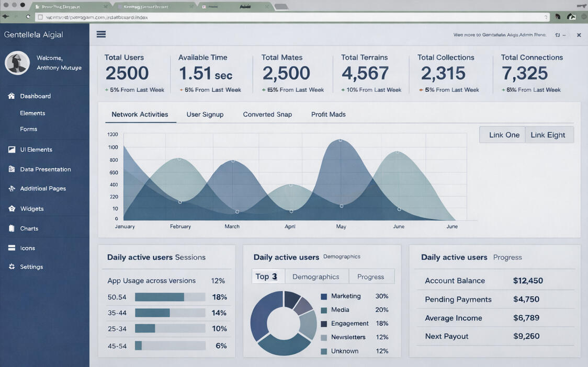Open the Profit Mads tab
The height and width of the screenshot is (367, 588).
click(x=328, y=114)
